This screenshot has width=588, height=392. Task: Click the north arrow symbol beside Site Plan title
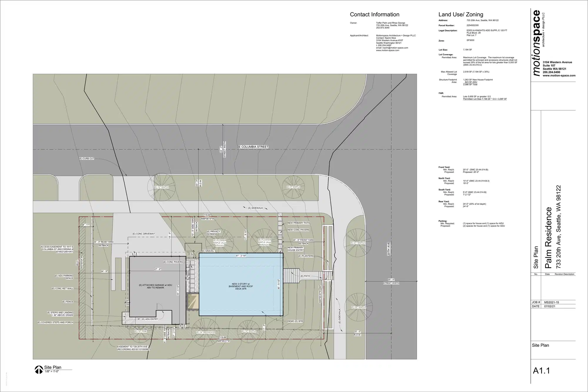(x=39, y=369)
